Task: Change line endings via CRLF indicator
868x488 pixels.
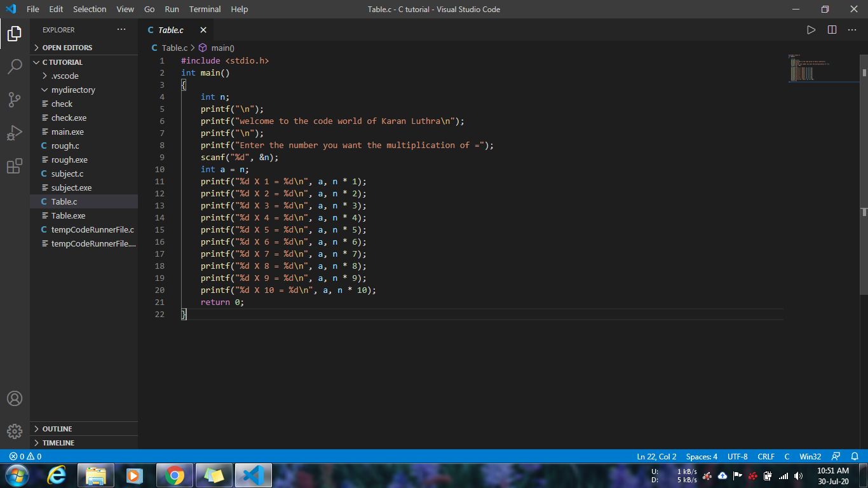Action: [766, 456]
